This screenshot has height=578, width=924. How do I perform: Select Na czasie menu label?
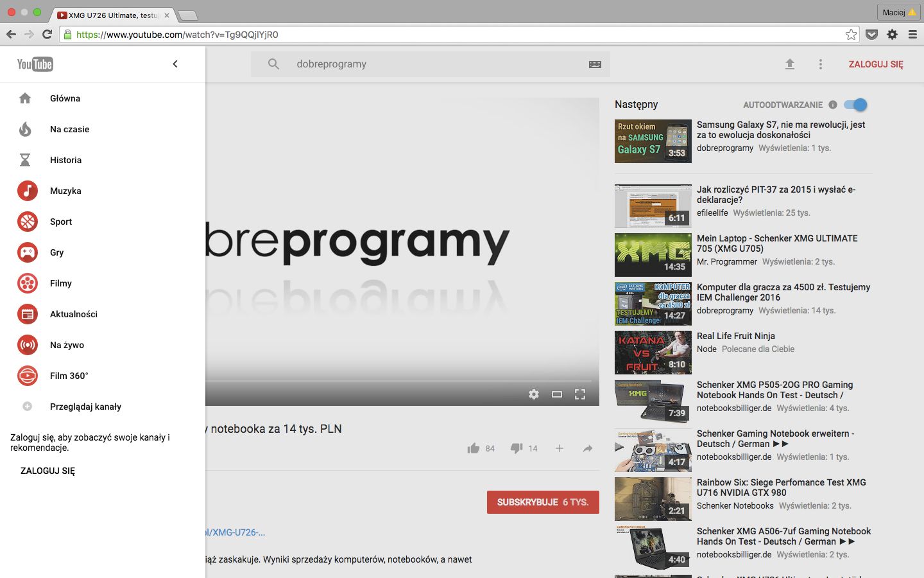click(70, 129)
